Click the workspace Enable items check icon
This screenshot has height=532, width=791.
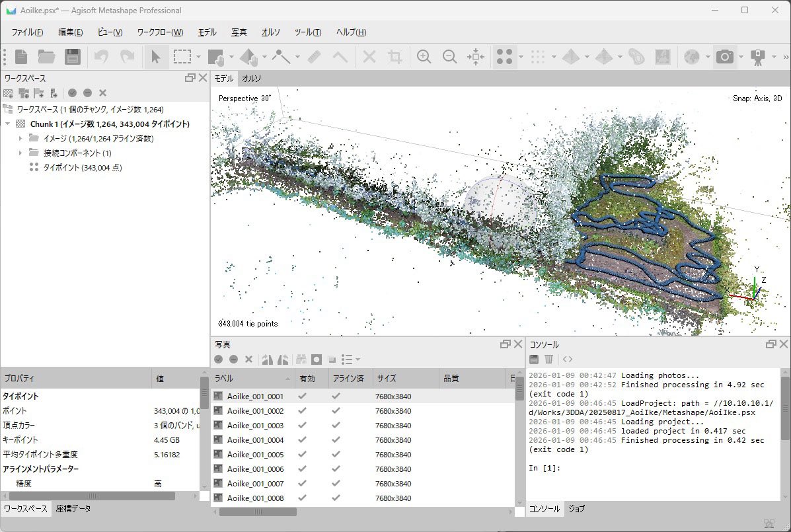(72, 93)
